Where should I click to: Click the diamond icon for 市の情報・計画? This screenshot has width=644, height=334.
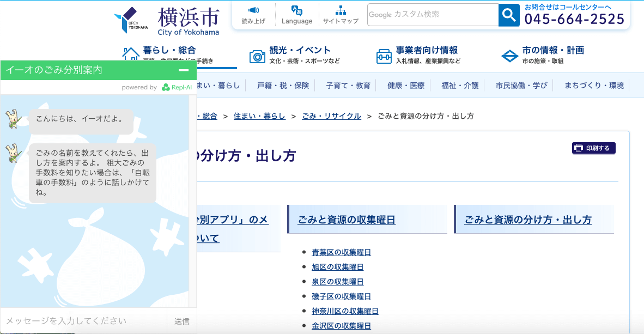click(510, 56)
